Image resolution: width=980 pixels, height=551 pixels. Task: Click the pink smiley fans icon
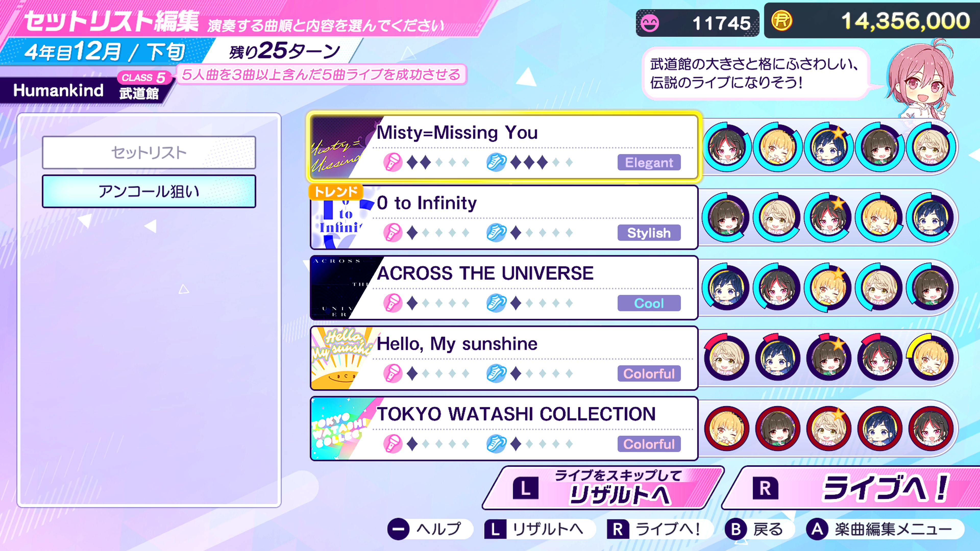[650, 23]
